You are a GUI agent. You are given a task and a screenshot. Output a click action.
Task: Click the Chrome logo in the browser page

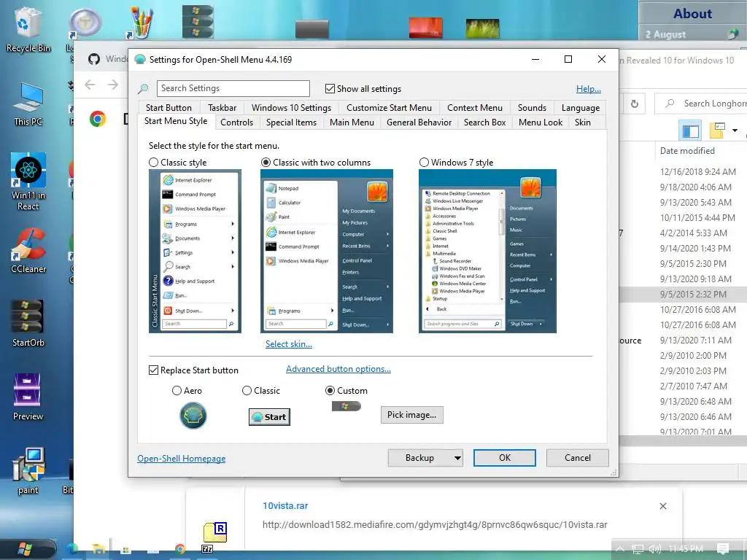pyautogui.click(x=98, y=119)
